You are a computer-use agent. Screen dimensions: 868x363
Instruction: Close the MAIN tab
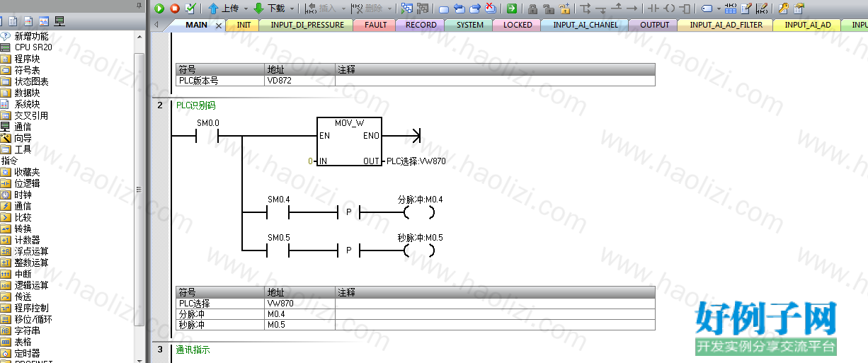point(219,25)
